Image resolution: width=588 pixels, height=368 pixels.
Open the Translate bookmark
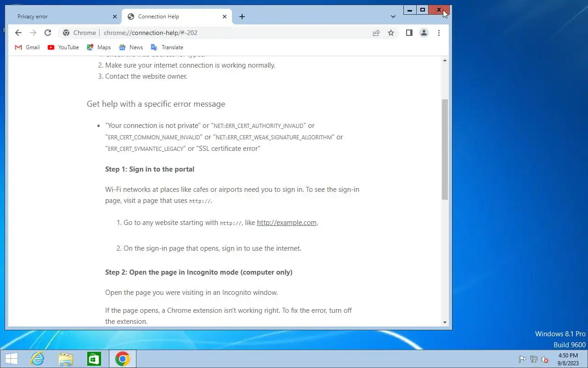[x=167, y=47]
